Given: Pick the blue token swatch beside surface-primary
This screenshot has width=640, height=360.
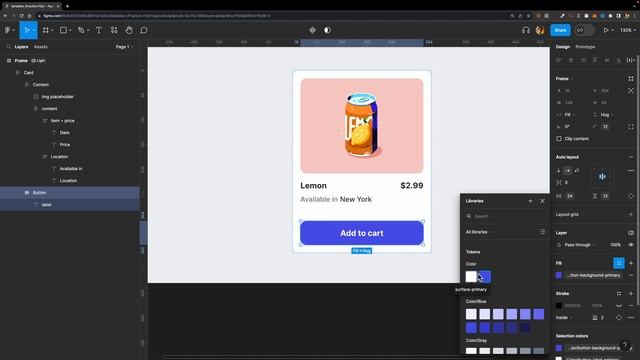Looking at the screenshot, I should click(x=486, y=277).
